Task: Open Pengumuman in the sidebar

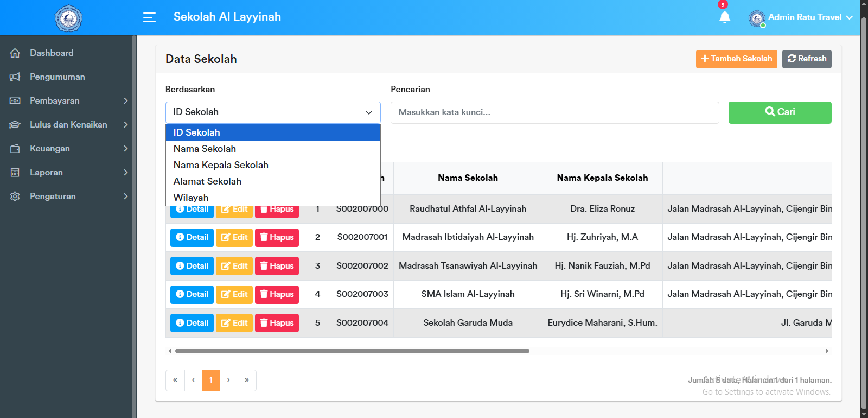Action: (57, 77)
